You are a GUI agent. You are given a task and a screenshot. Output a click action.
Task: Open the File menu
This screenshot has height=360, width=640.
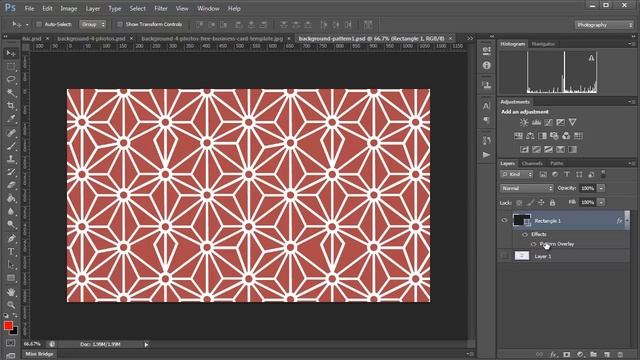point(29,8)
